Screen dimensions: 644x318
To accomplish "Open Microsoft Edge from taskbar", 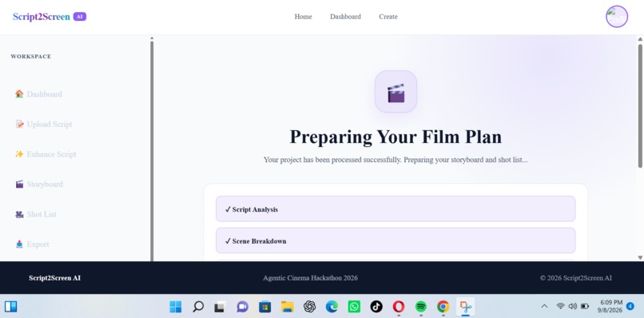I will (332, 307).
